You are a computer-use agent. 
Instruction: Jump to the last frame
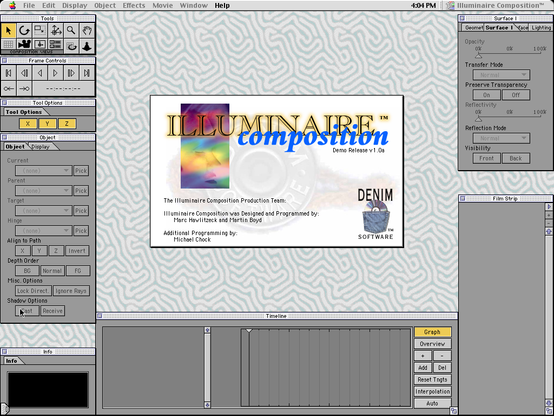click(x=87, y=73)
